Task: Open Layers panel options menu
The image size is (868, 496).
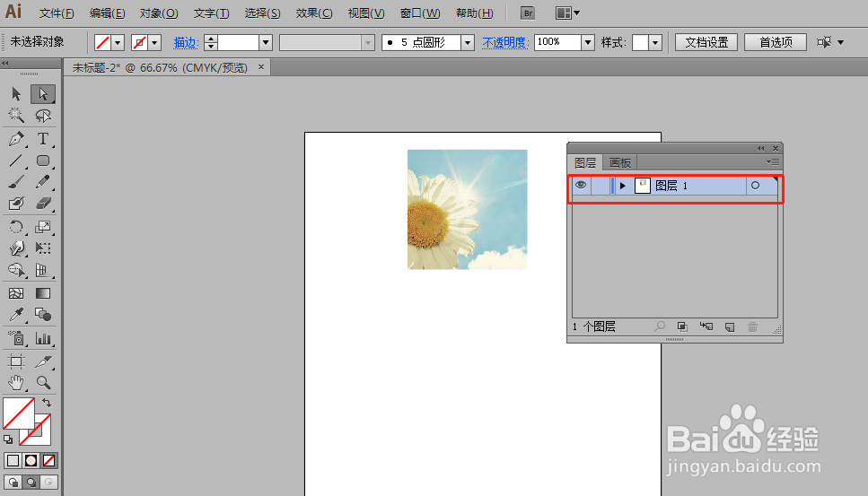Action: 773,162
